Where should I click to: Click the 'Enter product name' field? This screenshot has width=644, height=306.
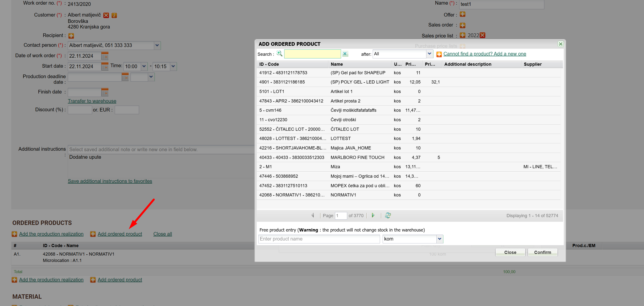319,239
